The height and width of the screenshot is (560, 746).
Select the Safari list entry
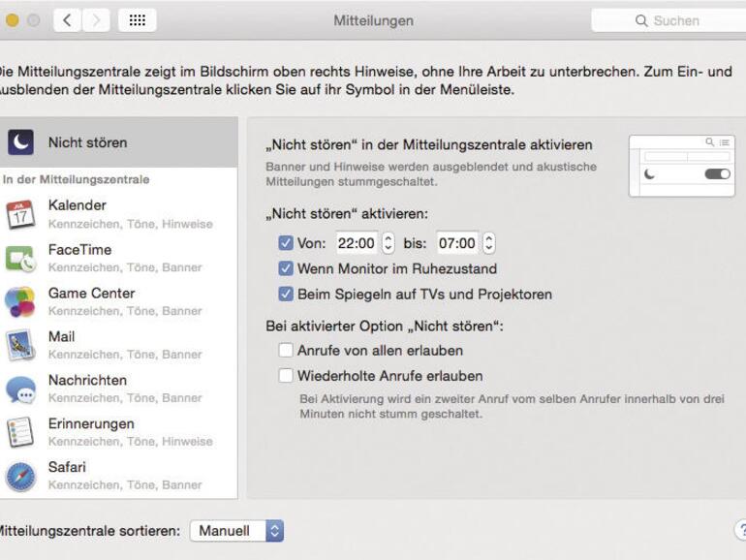118,476
